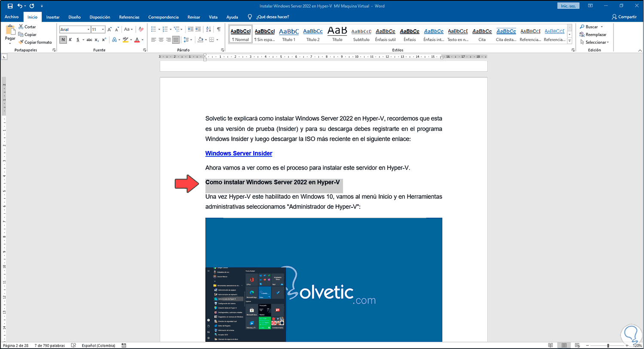Open the Quick Access Toolbar customize dropdown
The width and height of the screenshot is (644, 349).
coord(42,6)
